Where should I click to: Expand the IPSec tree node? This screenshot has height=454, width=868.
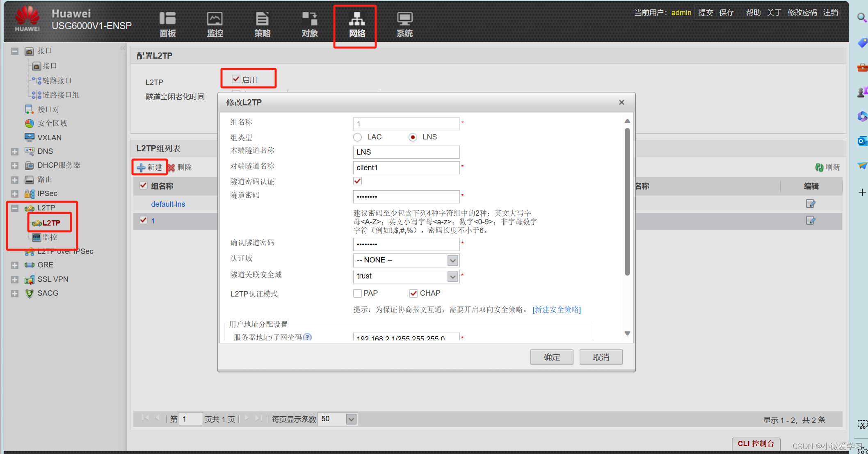[15, 194]
